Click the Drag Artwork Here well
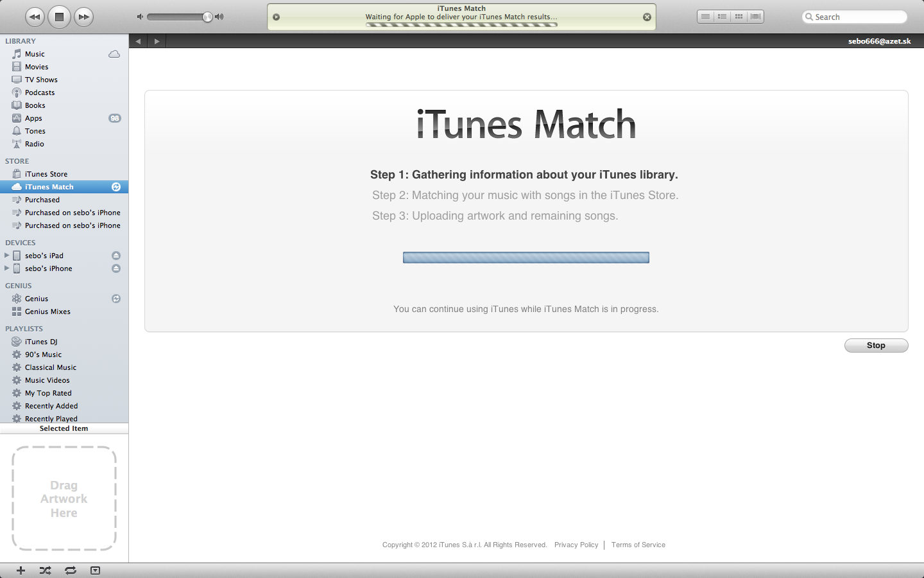This screenshot has height=578, width=924. pos(64,498)
